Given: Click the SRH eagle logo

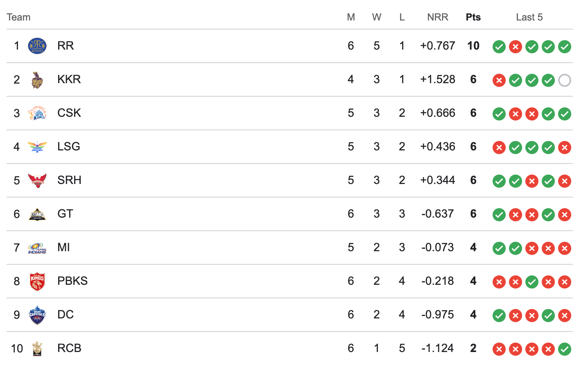Looking at the screenshot, I should click(37, 180).
